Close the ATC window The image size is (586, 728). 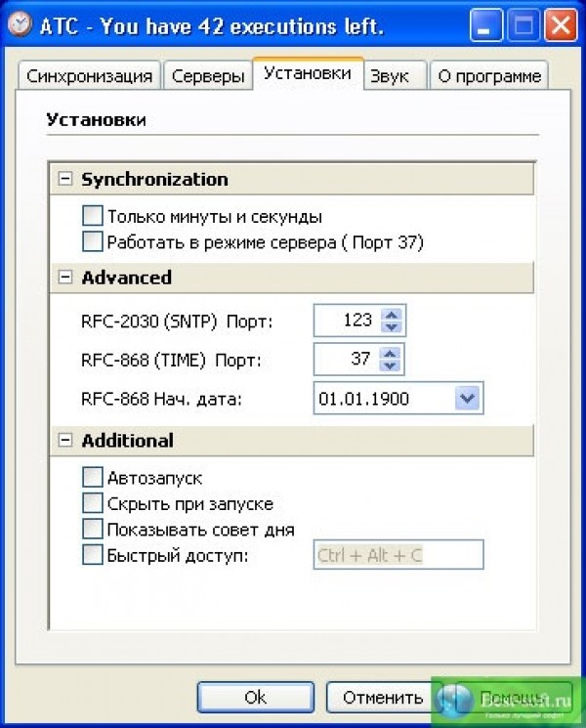click(x=561, y=25)
